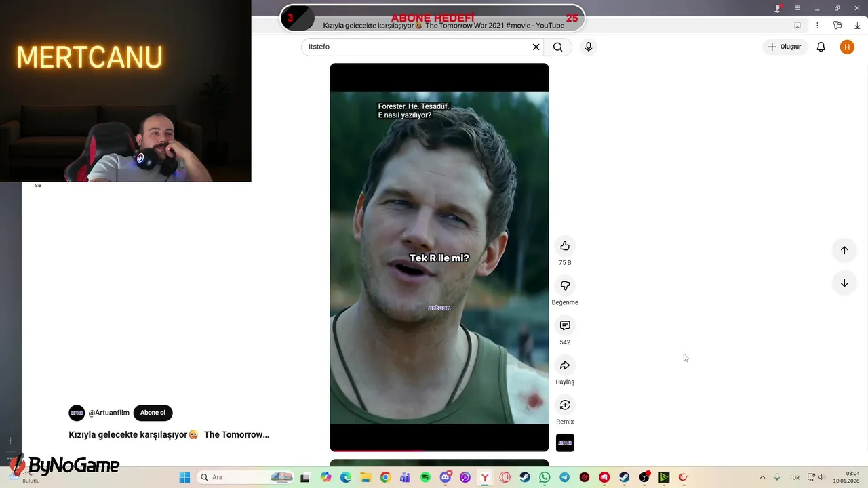The width and height of the screenshot is (868, 488).
Task: Run search with the magnifier button
Action: coord(557,47)
